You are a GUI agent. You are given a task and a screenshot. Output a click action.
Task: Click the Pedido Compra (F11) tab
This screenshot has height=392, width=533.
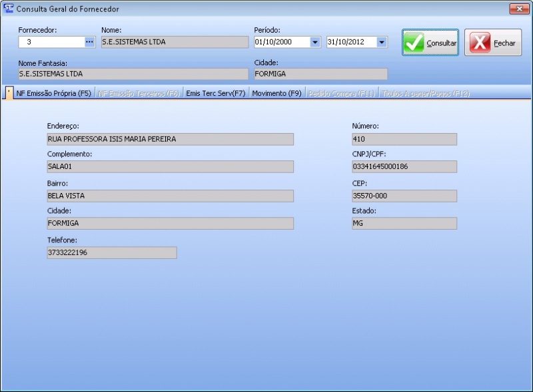pyautogui.click(x=342, y=94)
